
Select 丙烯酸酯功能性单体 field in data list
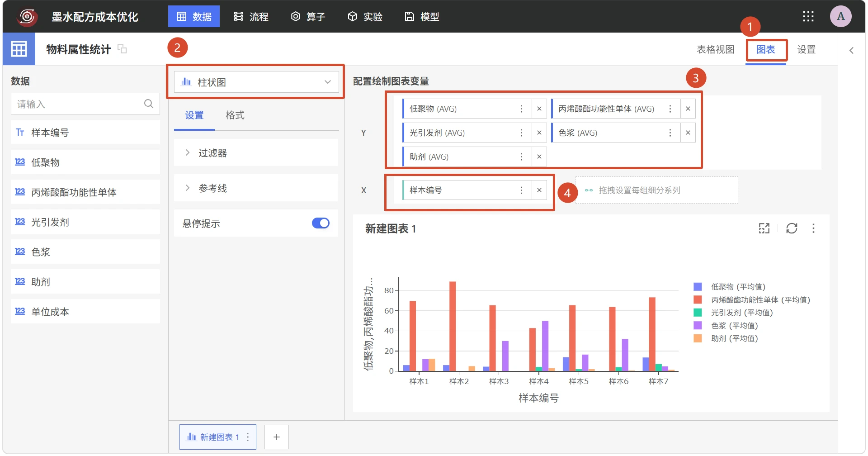click(85, 192)
